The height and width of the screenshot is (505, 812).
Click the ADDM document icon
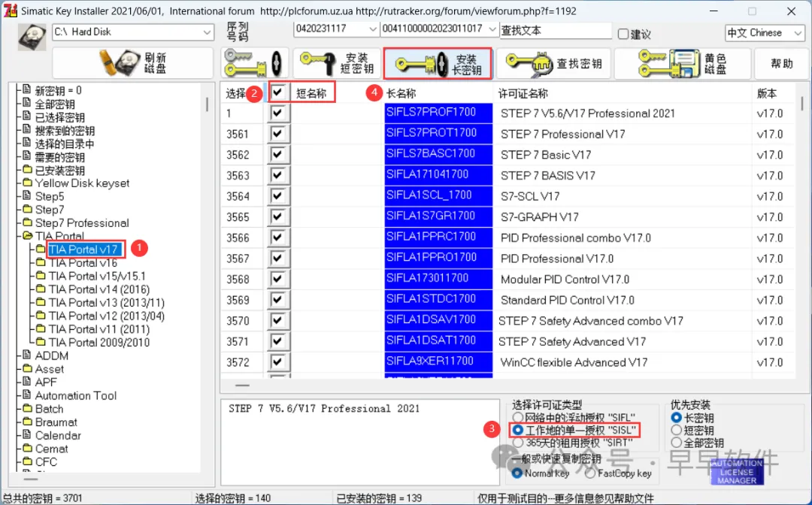coord(28,355)
